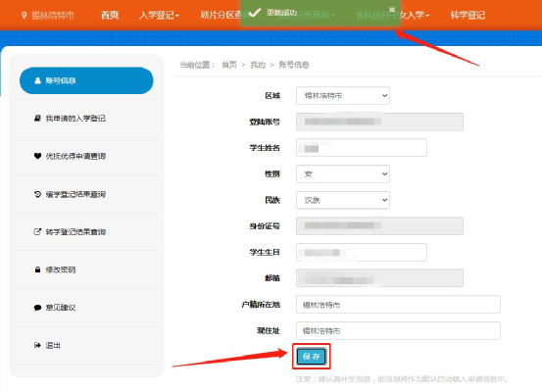The width and height of the screenshot is (542, 392).
Task: Click the user icon in 账号信息
Action: pos(37,80)
